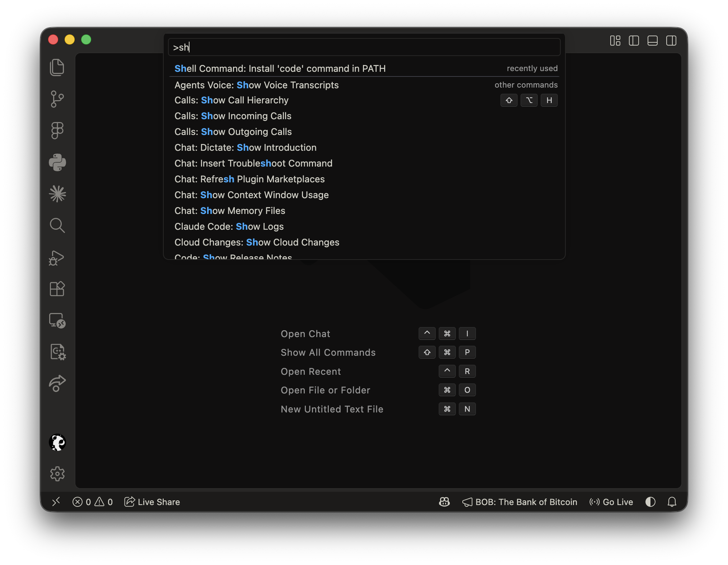728x565 pixels.
Task: Open the Search view
Action: pyautogui.click(x=57, y=225)
